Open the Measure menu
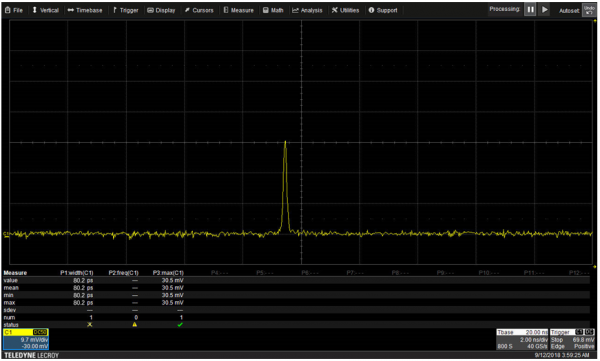 point(238,10)
